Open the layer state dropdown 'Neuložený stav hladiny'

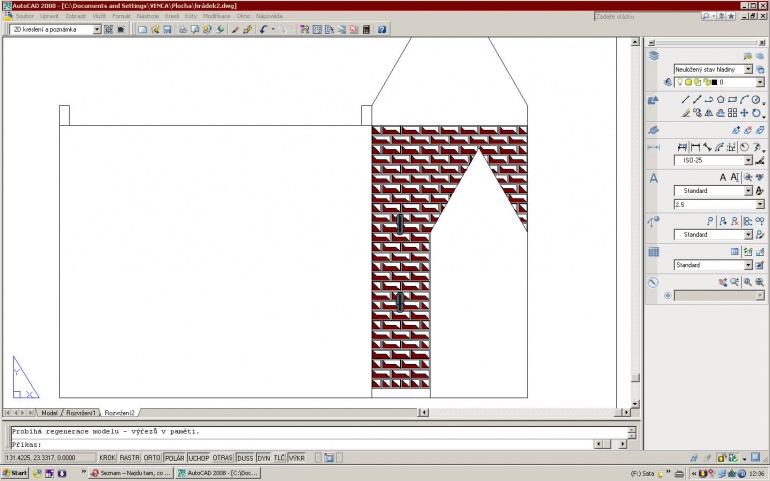click(x=713, y=69)
